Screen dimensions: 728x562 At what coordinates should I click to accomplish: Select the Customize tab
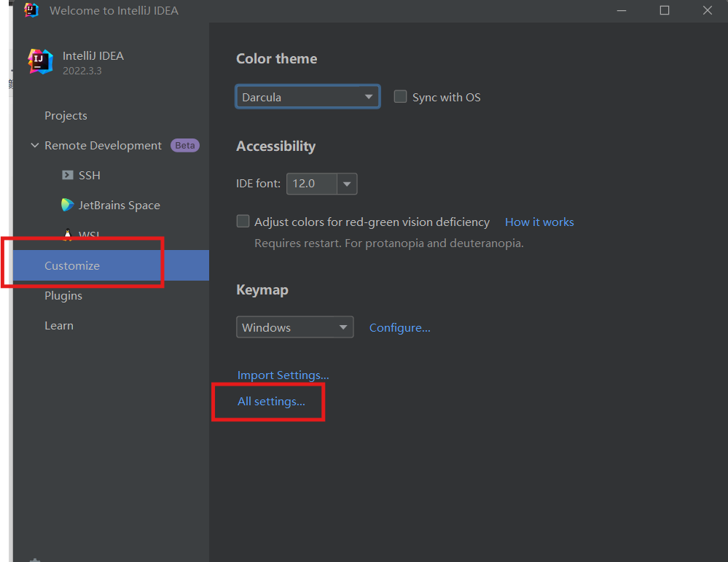click(x=111, y=265)
